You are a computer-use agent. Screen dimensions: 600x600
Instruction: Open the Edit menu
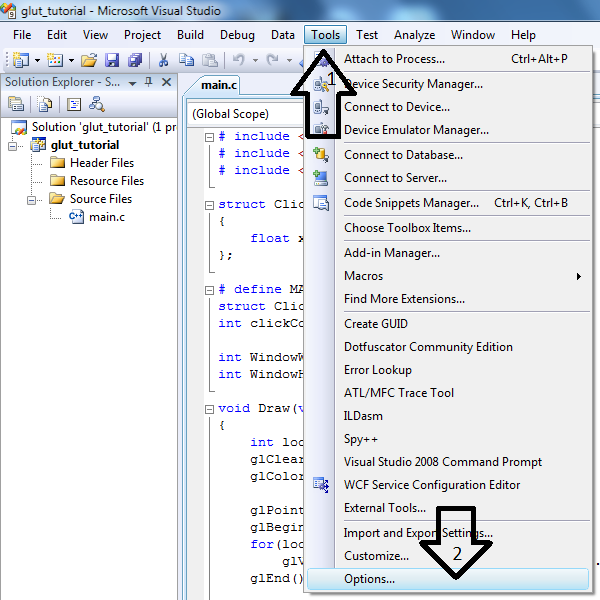pyautogui.click(x=57, y=35)
